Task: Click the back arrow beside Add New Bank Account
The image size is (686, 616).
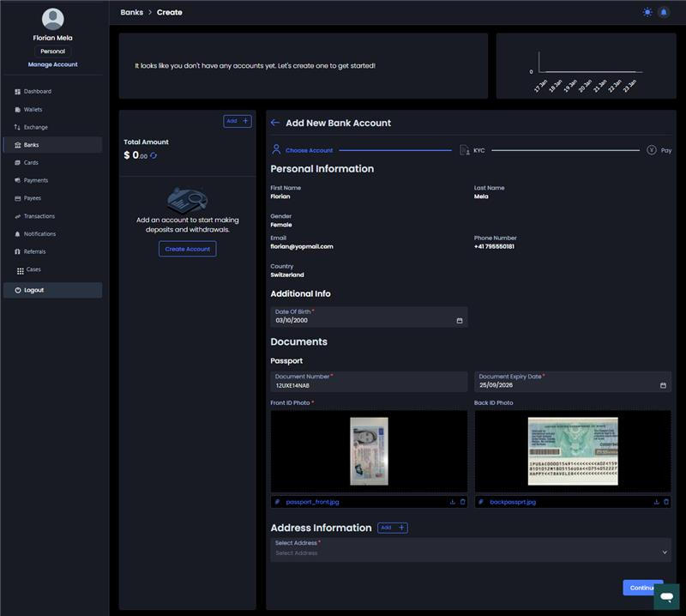Action: (275, 123)
